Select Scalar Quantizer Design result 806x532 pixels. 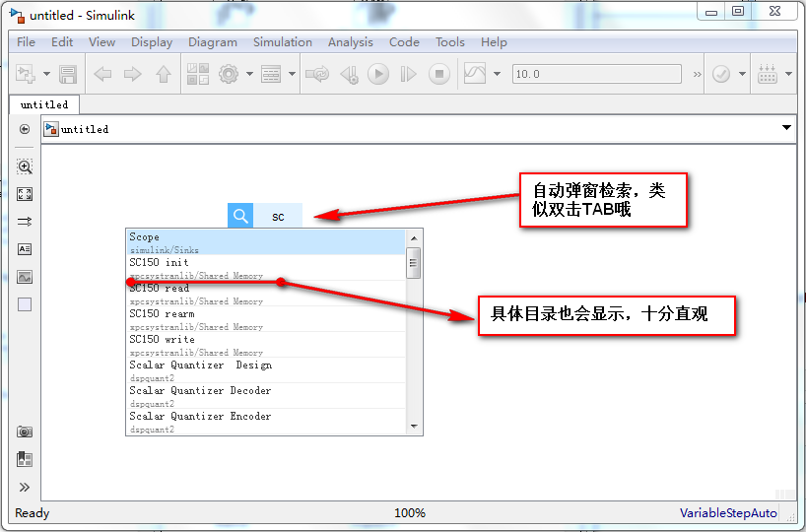click(266, 370)
